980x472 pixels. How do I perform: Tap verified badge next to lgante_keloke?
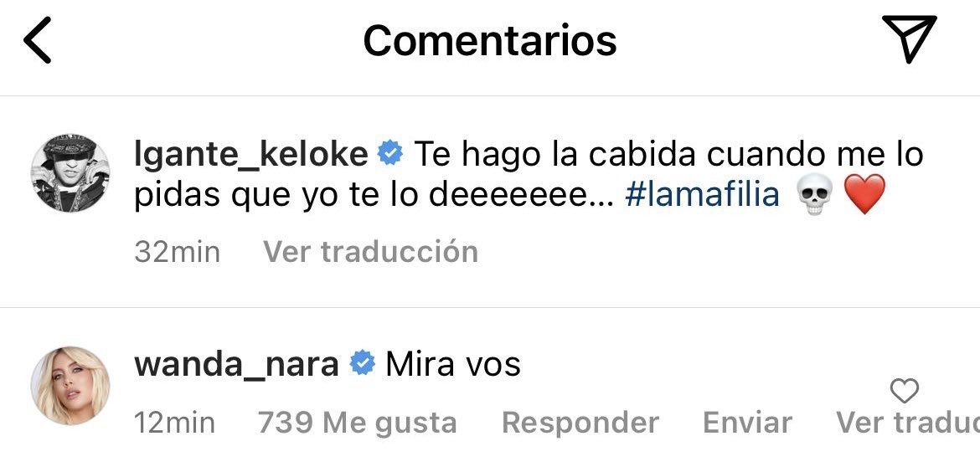[x=390, y=154]
